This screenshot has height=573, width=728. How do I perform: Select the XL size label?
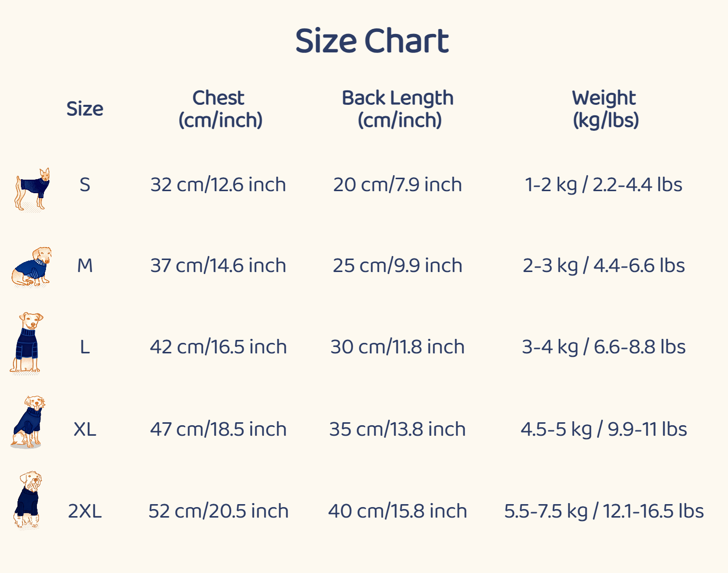point(85,429)
